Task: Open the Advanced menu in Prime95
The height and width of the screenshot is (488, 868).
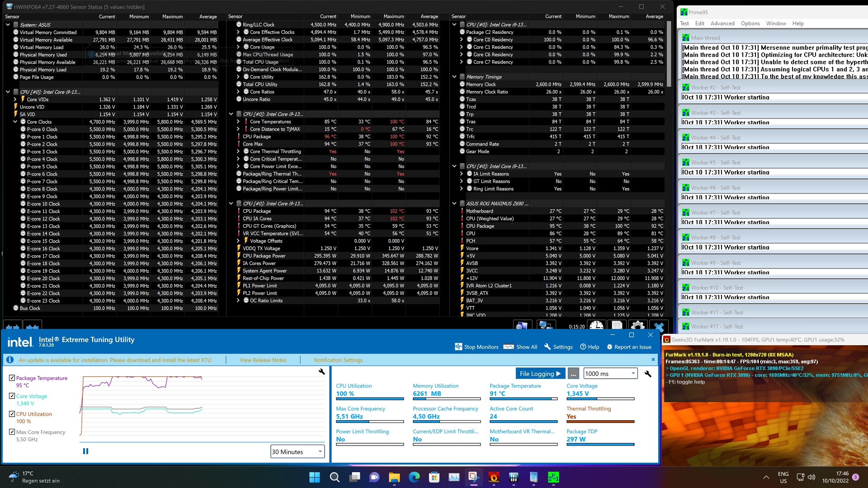Action: click(x=722, y=23)
